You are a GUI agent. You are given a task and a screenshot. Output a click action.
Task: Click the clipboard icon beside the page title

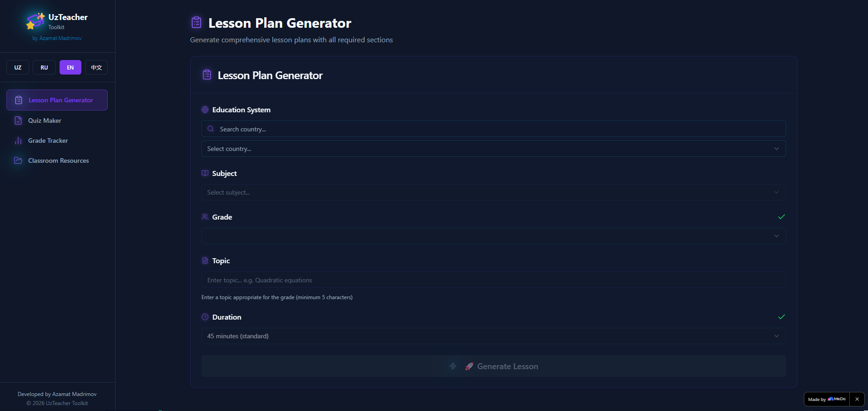tap(196, 22)
